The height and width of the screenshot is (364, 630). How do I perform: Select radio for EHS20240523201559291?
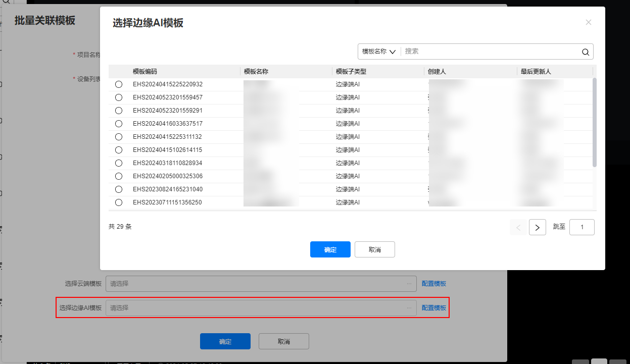pos(119,111)
